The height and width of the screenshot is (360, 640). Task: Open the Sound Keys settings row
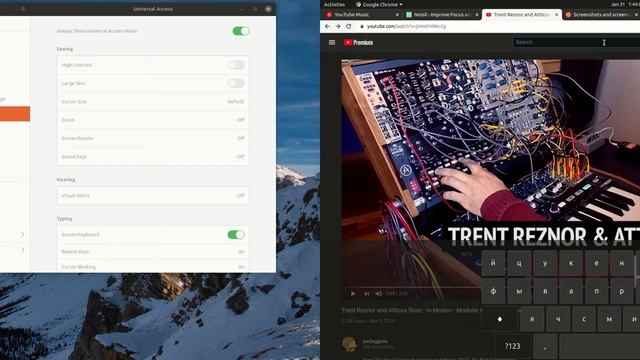click(x=153, y=157)
